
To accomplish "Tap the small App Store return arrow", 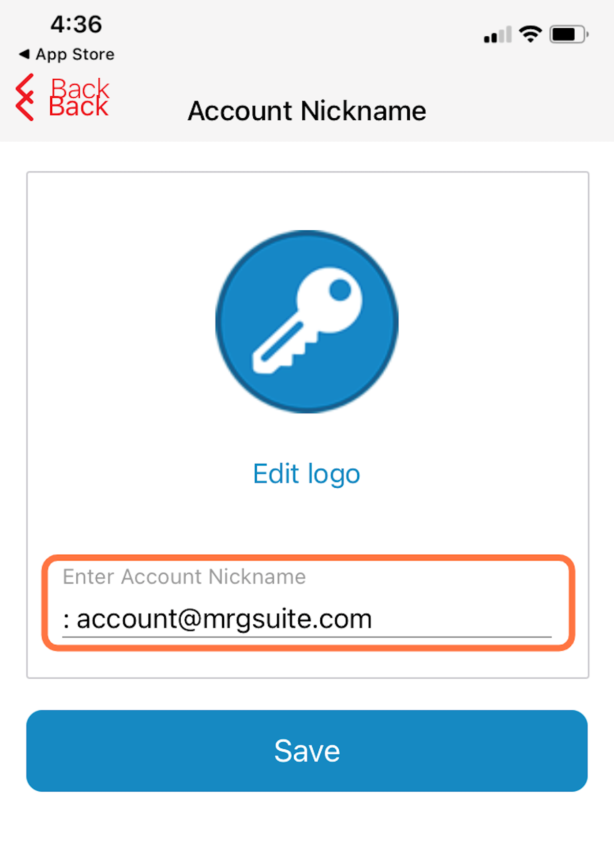I will pos(24,54).
